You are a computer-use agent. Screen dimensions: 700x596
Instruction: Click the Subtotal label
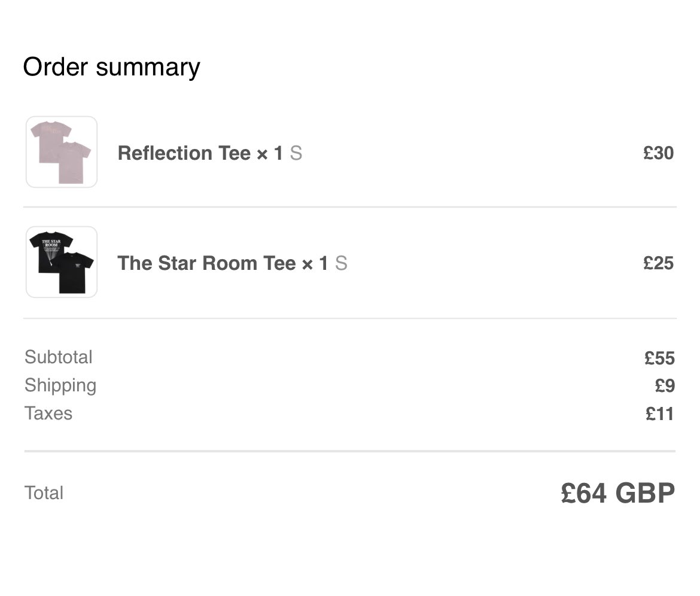pyautogui.click(x=59, y=357)
